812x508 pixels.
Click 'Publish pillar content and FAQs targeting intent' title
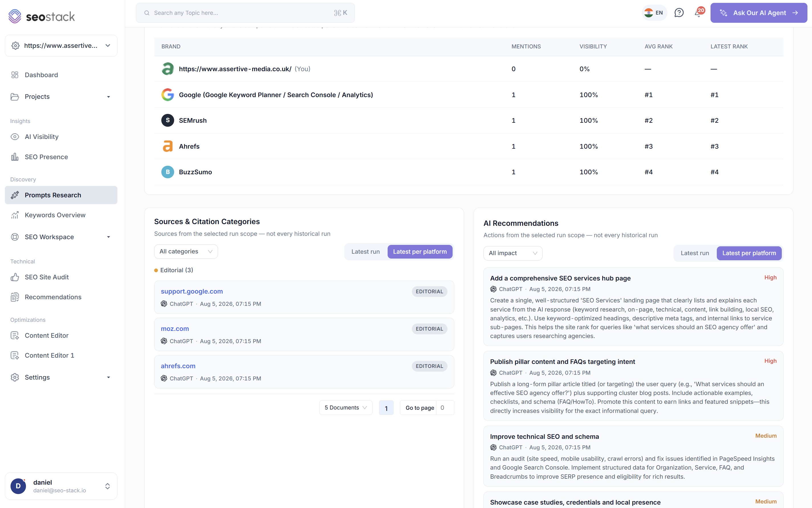(562, 362)
